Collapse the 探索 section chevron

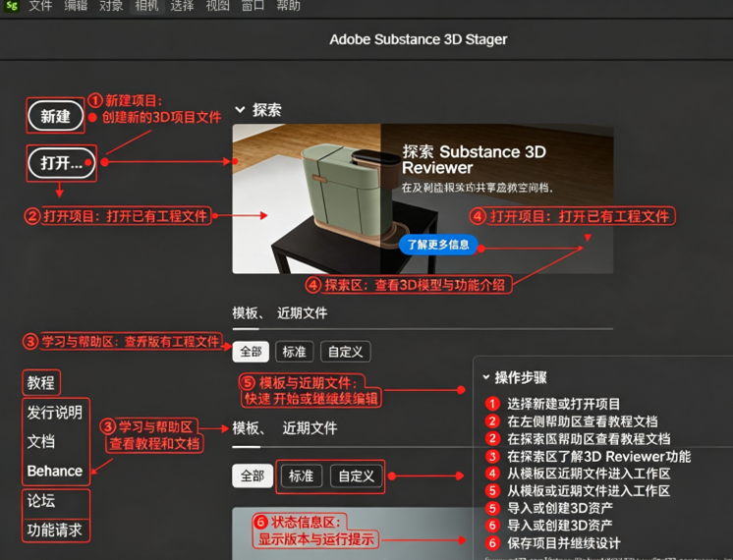pyautogui.click(x=240, y=110)
